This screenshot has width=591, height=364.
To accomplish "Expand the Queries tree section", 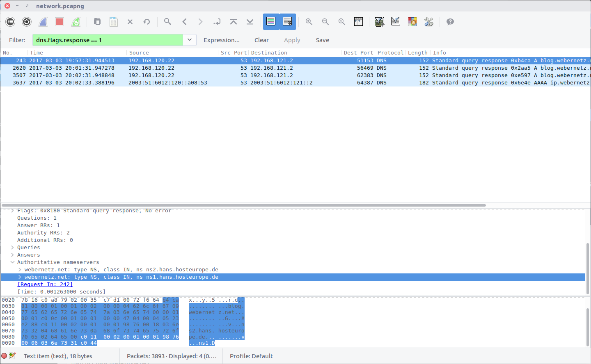I will (x=13, y=248).
